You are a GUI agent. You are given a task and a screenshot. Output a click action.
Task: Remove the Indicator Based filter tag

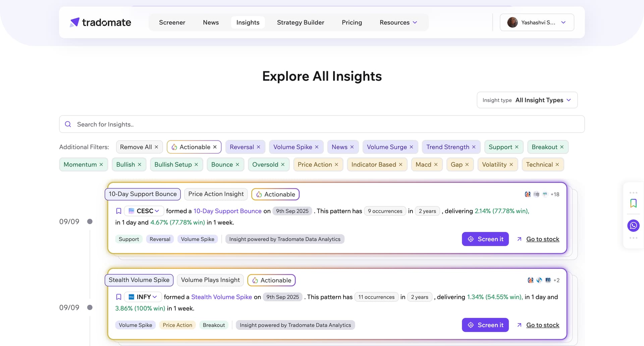click(x=400, y=164)
